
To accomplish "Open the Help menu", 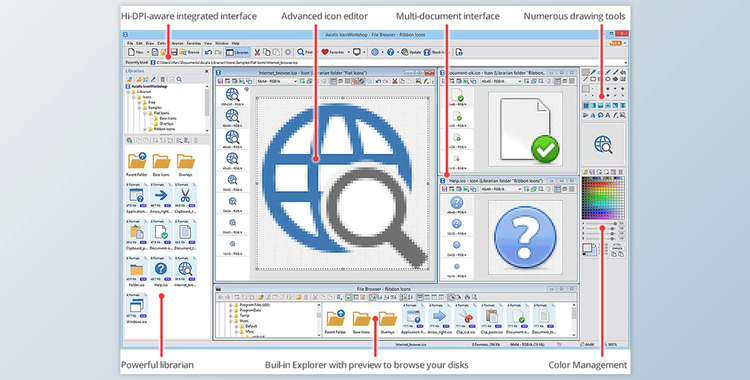I will point(235,43).
